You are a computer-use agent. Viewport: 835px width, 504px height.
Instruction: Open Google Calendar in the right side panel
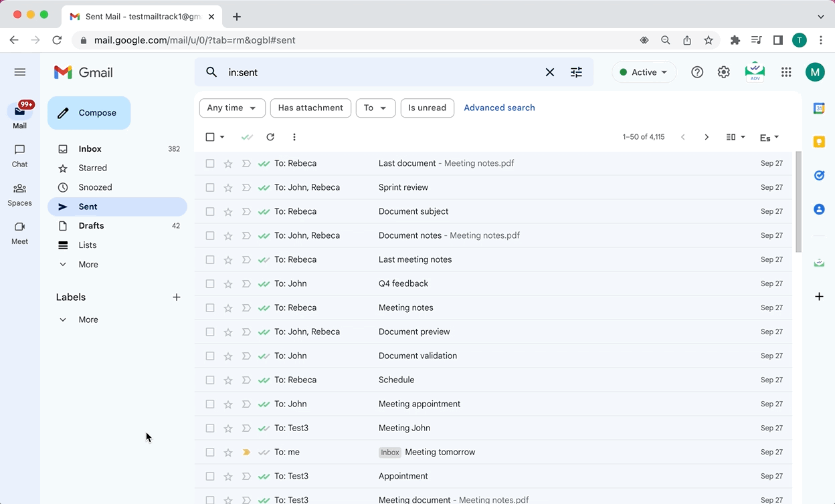[x=819, y=107]
